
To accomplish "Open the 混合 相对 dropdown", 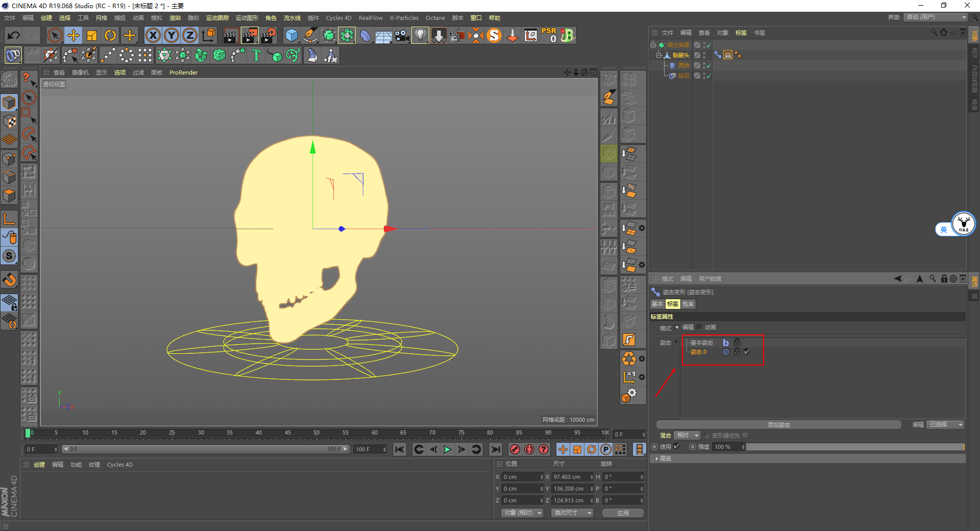I will pos(687,436).
